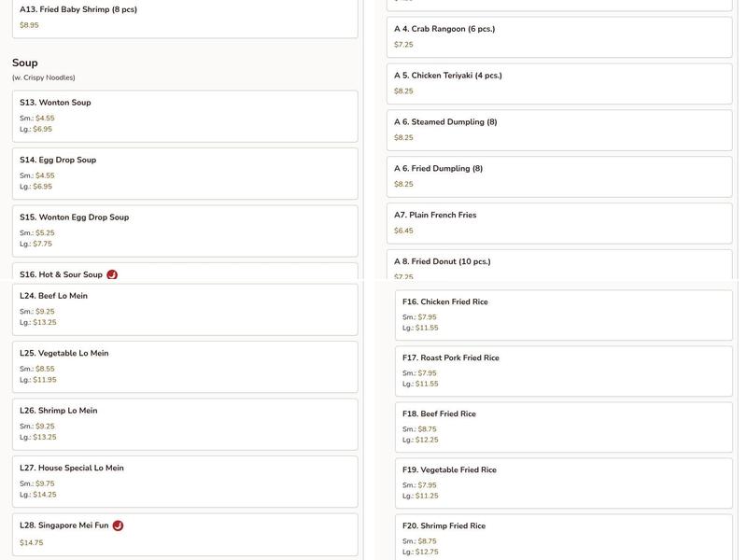This screenshot has width=747, height=560.
Task: Select F16. Chicken Fried Rice
Action: tap(563, 315)
